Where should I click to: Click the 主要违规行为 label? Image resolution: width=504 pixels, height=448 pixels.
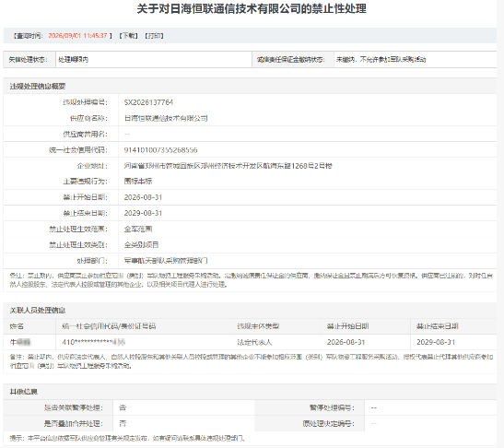85,182
